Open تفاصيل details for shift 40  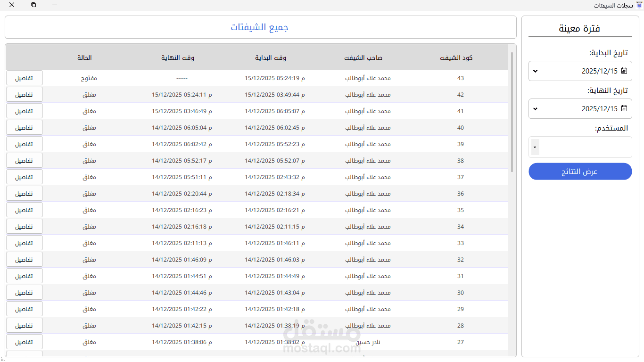[x=25, y=128]
